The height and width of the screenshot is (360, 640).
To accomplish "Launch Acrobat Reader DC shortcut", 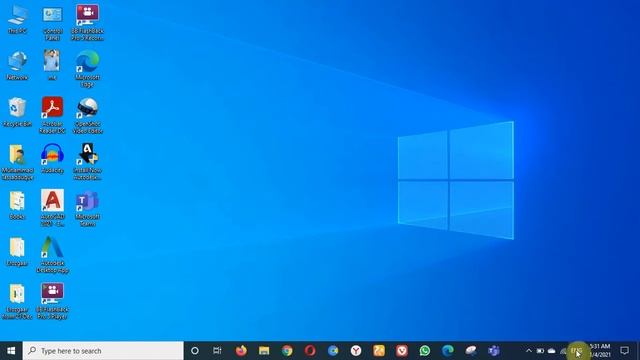I will coord(52,115).
